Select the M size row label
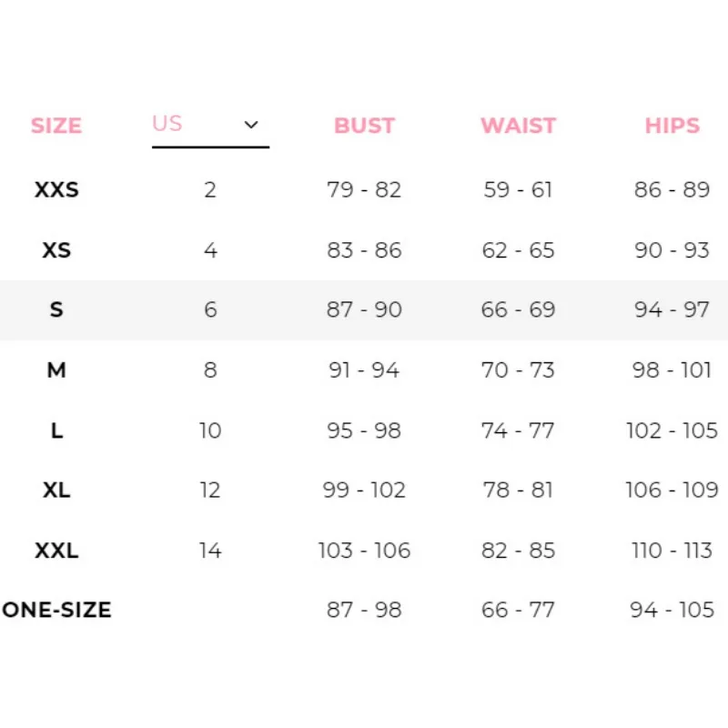Image resolution: width=728 pixels, height=728 pixels. 56,370
